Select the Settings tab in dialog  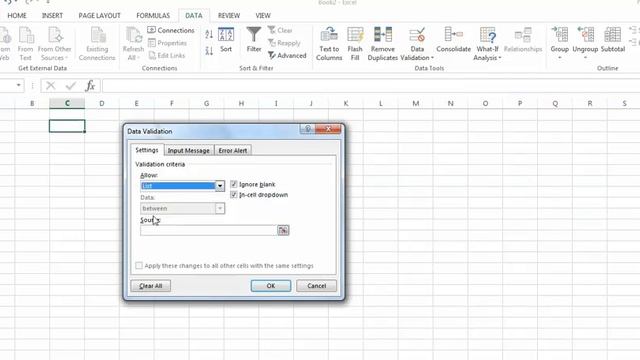(147, 150)
